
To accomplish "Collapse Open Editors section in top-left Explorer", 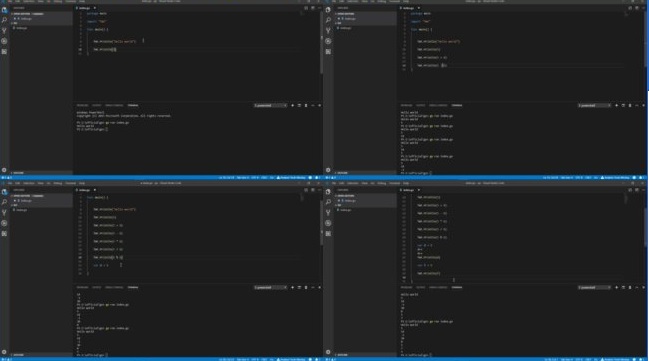I will [x=22, y=14].
